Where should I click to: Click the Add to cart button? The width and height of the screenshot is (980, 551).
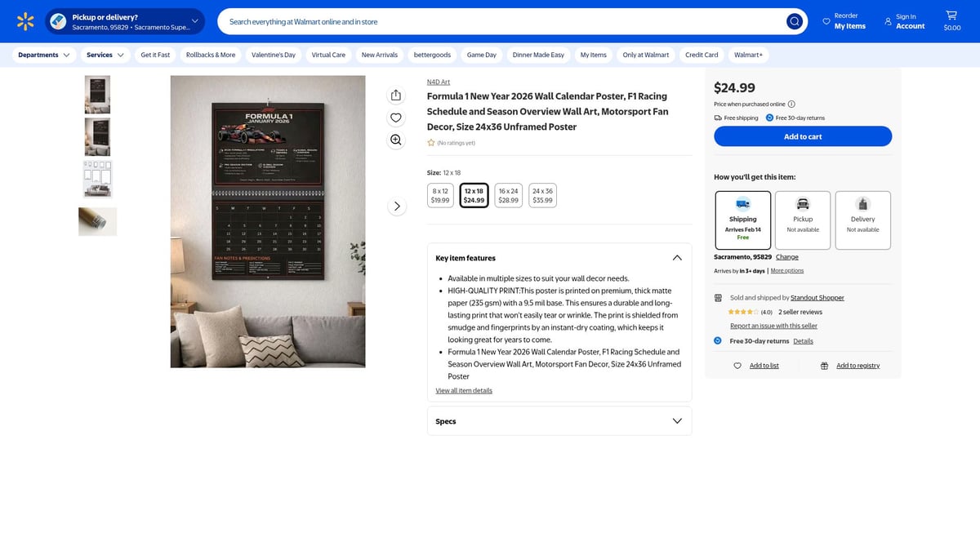802,136
